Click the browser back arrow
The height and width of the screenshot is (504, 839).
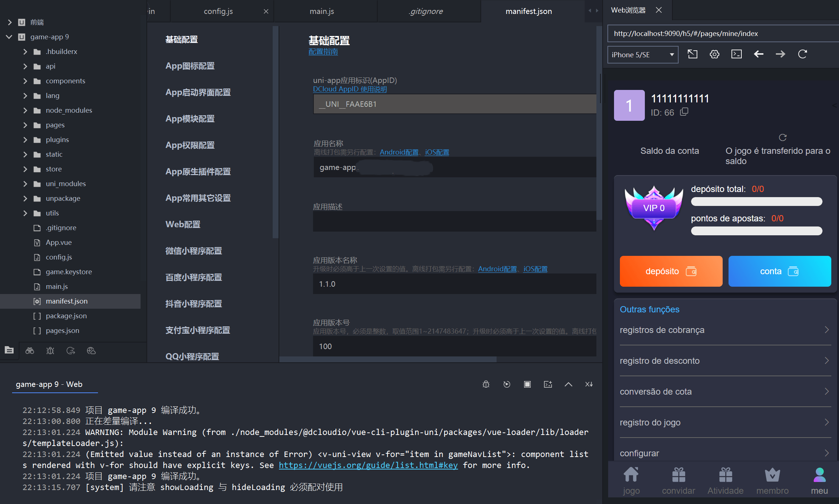tap(758, 54)
